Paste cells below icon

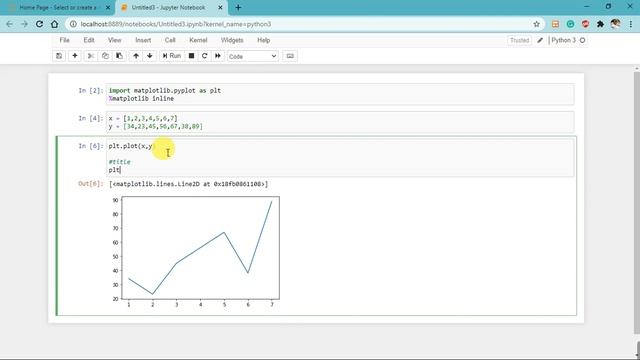(119, 56)
